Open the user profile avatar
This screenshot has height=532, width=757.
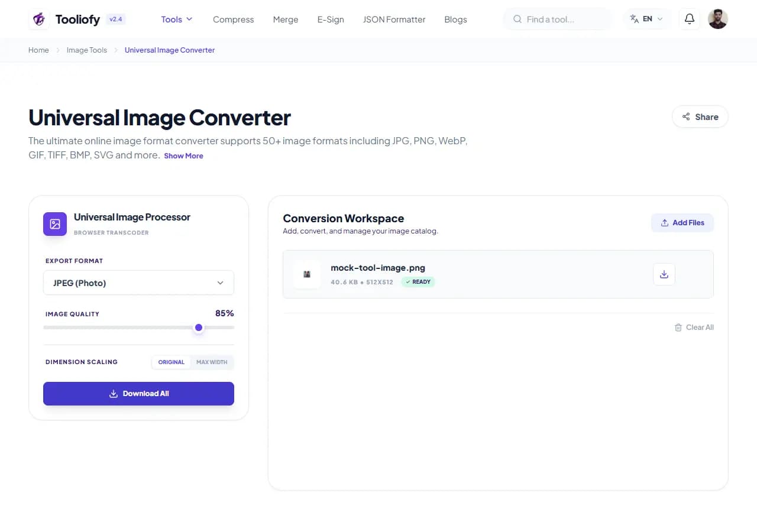click(717, 19)
